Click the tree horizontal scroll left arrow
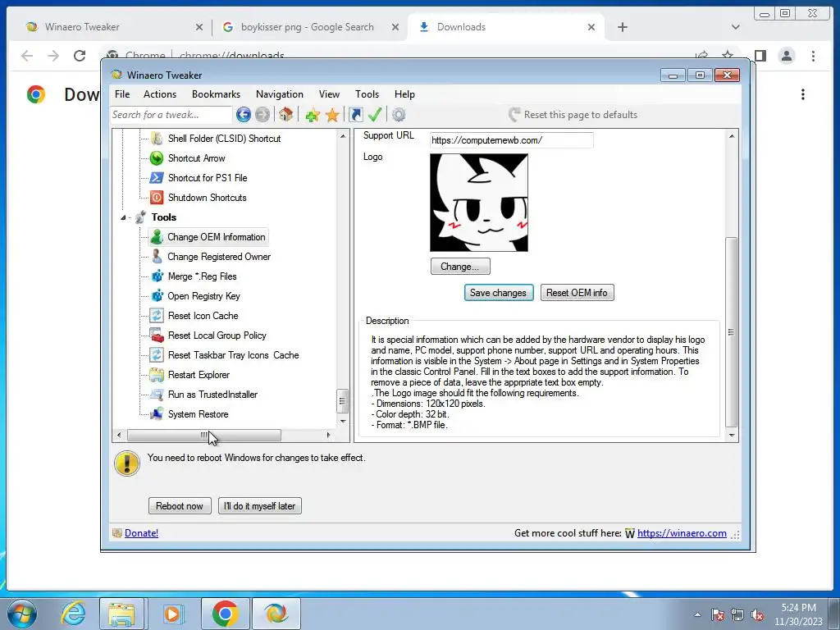 pos(119,436)
